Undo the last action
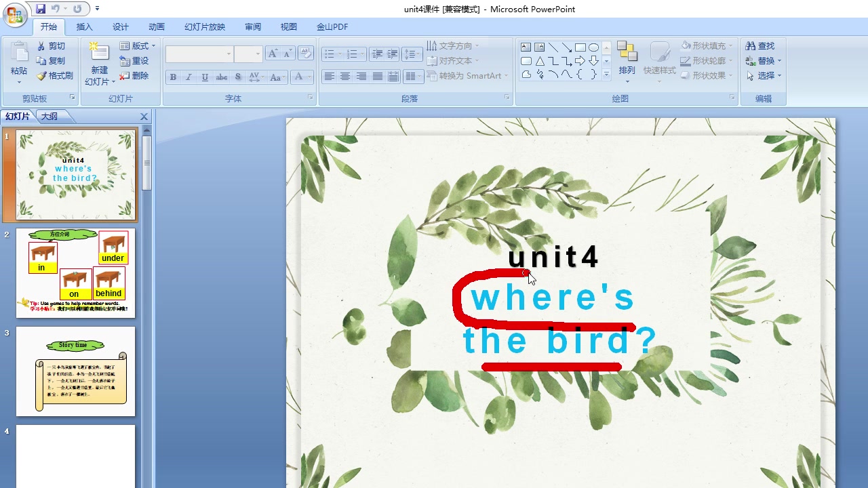Image resolution: width=868 pixels, height=488 pixels. coord(56,9)
